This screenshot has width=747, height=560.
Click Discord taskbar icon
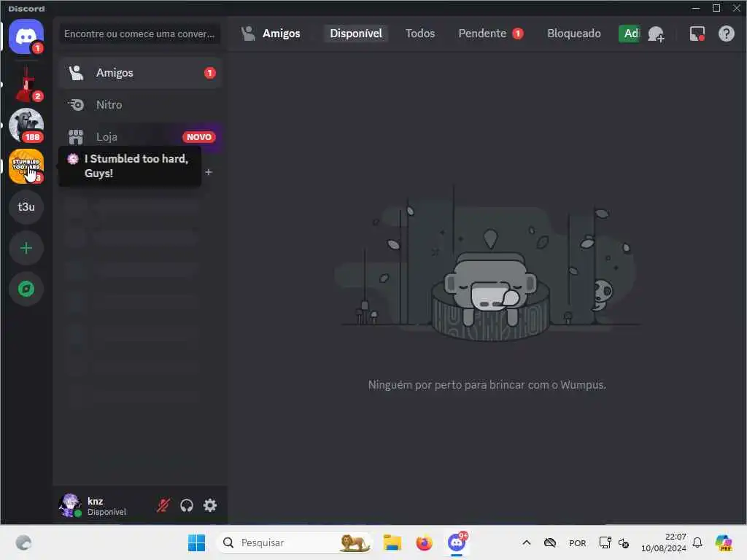(457, 542)
